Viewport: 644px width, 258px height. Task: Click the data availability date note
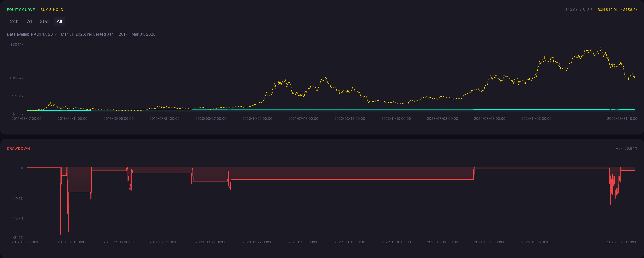coord(81,34)
